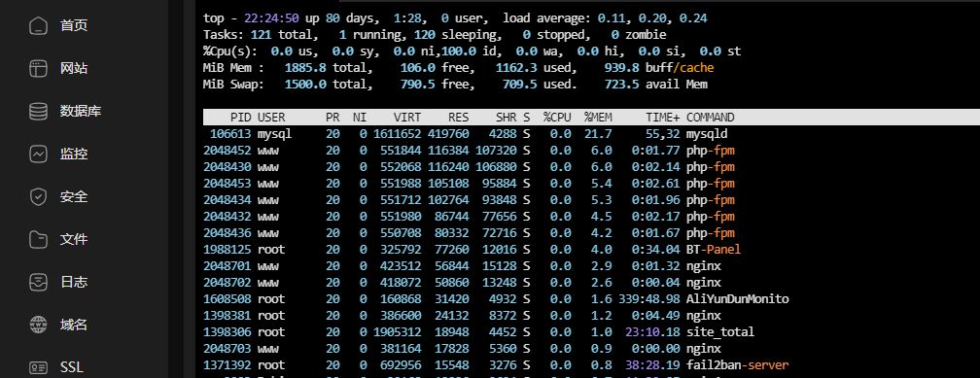The height and width of the screenshot is (378, 980).
Task: Click PID 106613 in process list
Action: (230, 134)
